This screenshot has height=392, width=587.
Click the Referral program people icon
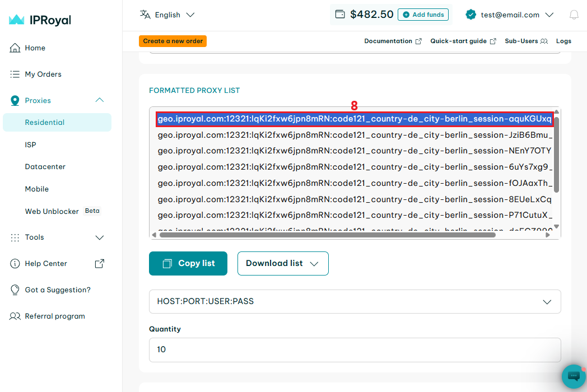(15, 316)
